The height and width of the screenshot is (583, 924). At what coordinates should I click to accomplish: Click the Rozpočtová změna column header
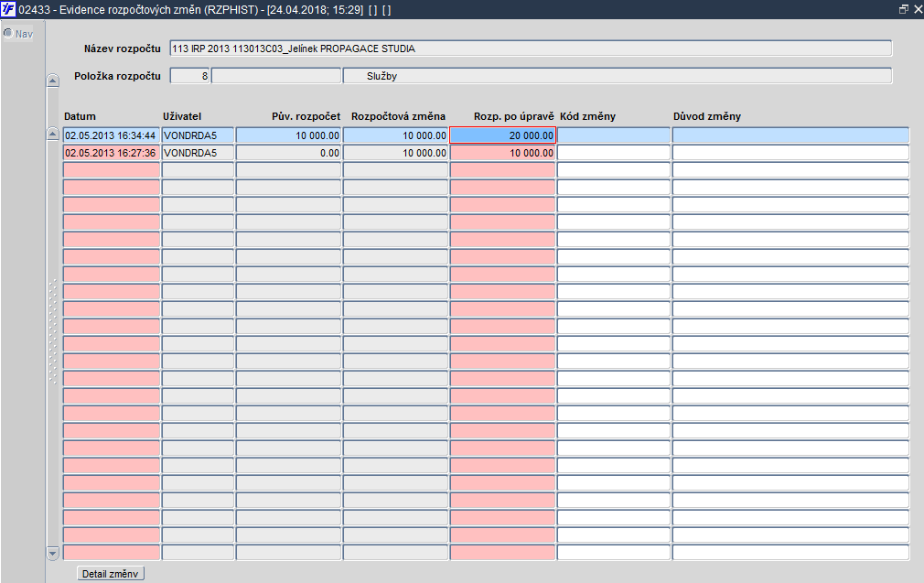click(x=398, y=116)
